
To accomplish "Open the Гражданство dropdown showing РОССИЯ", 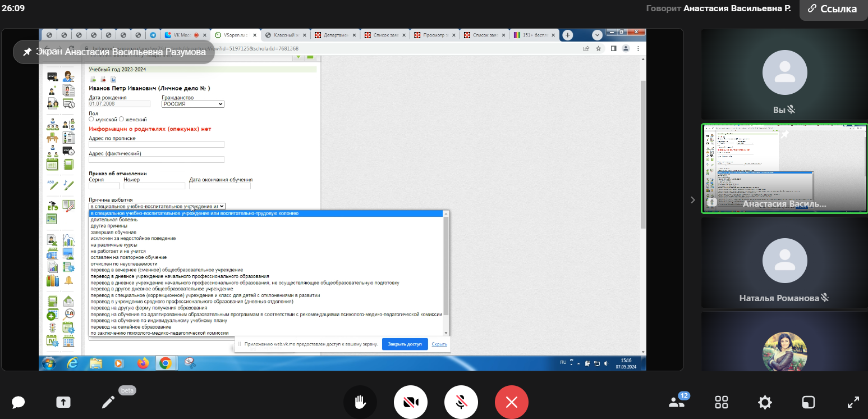I will (192, 104).
